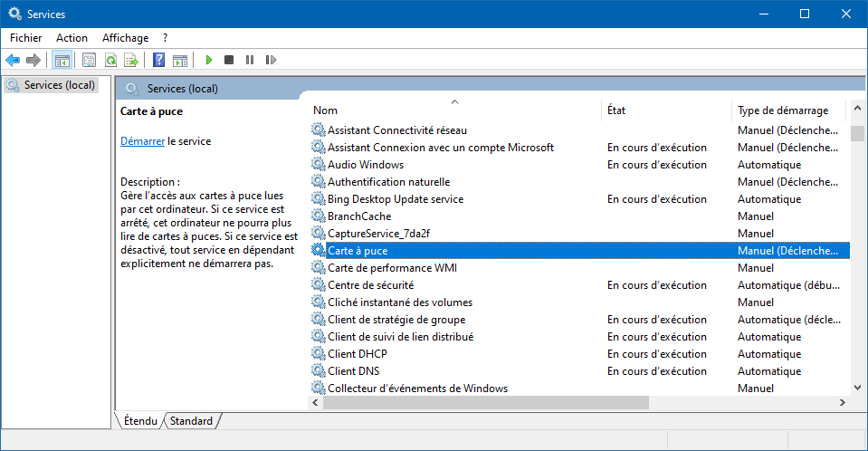Click gear icon of Carte à puce row
This screenshot has width=868, height=451.
[318, 250]
